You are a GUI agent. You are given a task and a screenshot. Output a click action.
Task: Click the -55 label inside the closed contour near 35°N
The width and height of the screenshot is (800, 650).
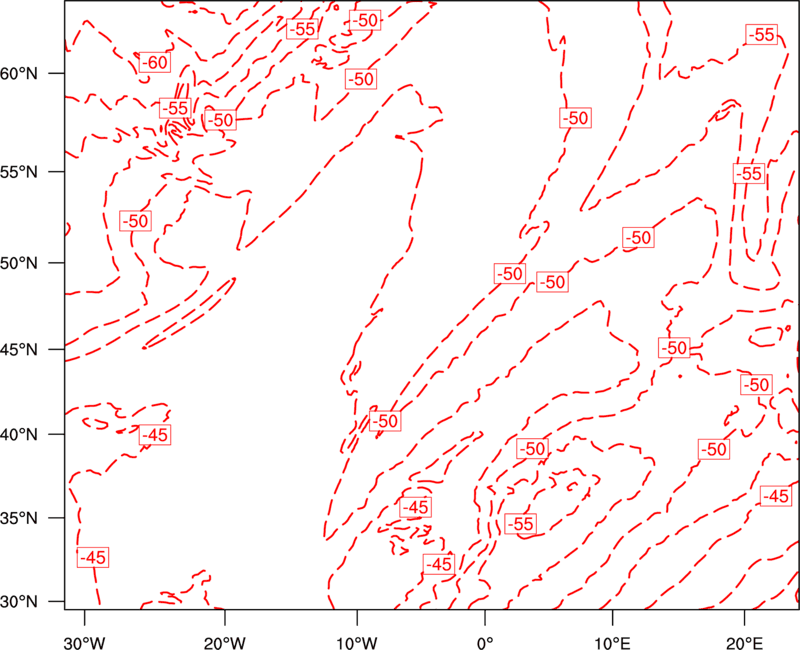tap(520, 524)
